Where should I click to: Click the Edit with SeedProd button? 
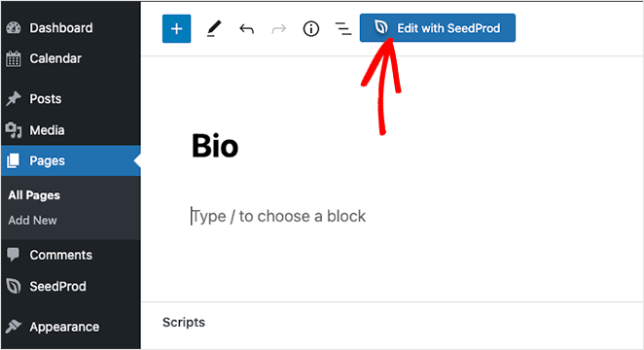pyautogui.click(x=438, y=28)
